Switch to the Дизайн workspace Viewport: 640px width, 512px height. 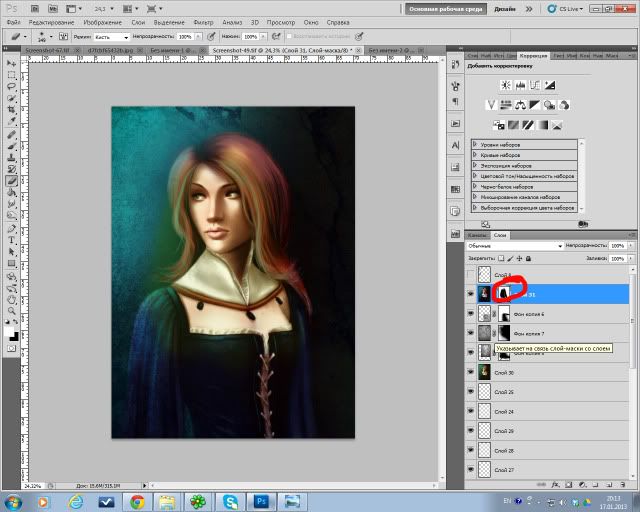pyautogui.click(x=505, y=9)
